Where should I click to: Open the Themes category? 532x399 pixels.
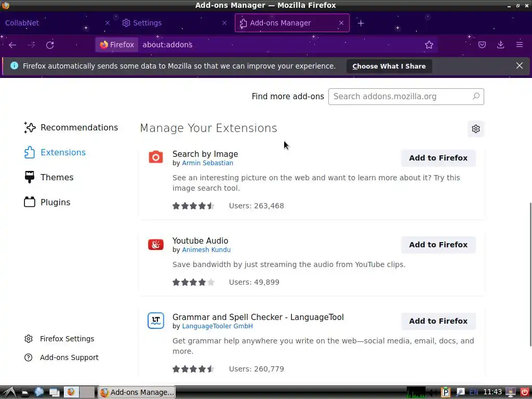[48, 177]
